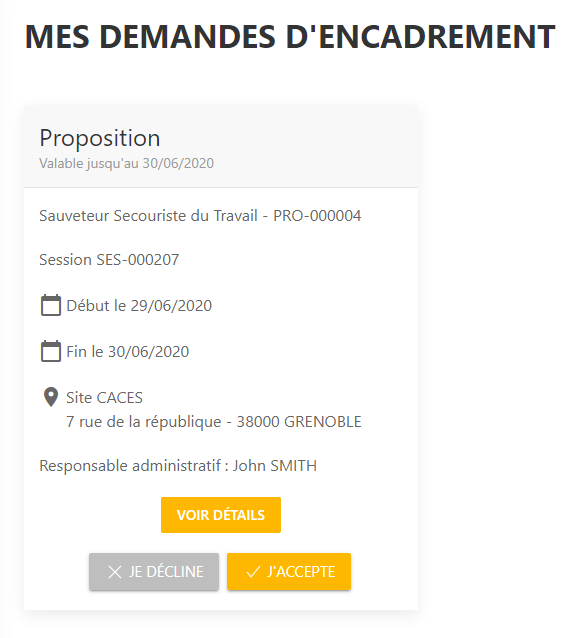The width and height of the screenshot is (573, 638).
Task: Click the 7 rue de la république address
Action: (x=144, y=422)
